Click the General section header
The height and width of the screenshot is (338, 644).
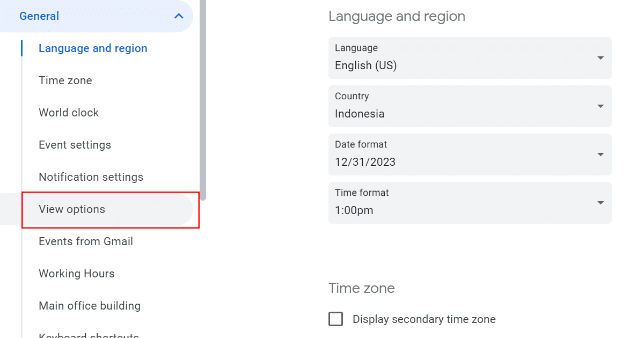pos(40,16)
